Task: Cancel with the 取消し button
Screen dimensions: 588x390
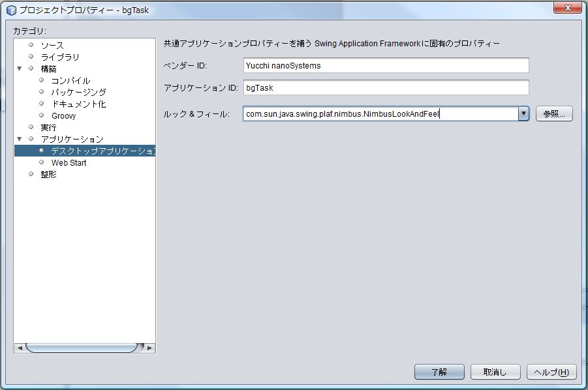Action: click(x=495, y=372)
